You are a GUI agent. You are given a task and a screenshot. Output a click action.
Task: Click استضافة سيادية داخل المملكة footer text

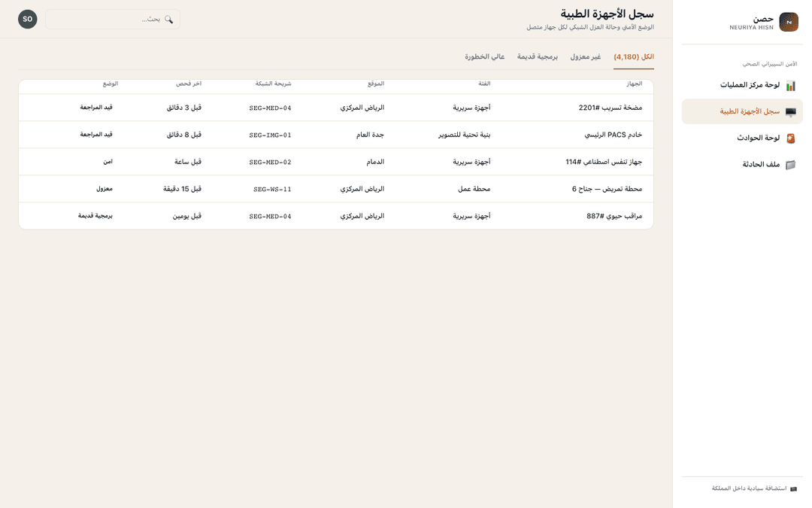point(750,489)
